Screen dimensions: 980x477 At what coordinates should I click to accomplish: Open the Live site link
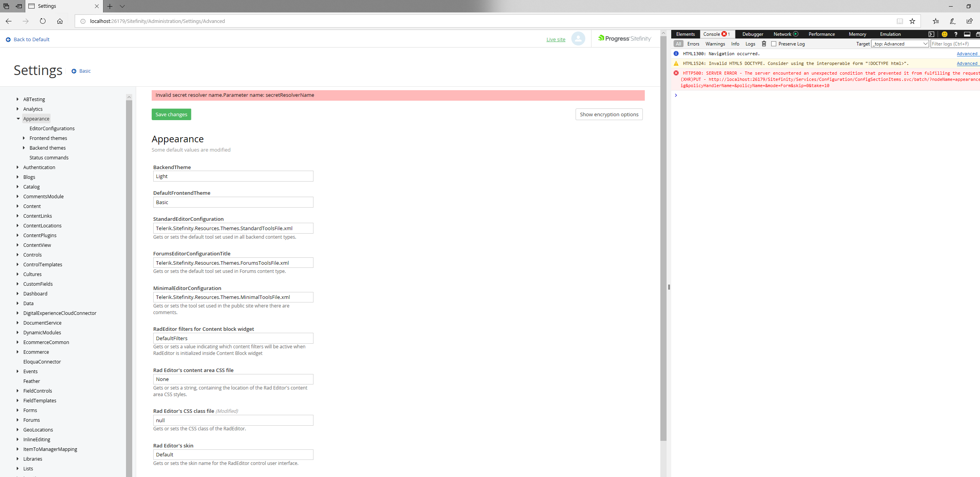click(556, 39)
